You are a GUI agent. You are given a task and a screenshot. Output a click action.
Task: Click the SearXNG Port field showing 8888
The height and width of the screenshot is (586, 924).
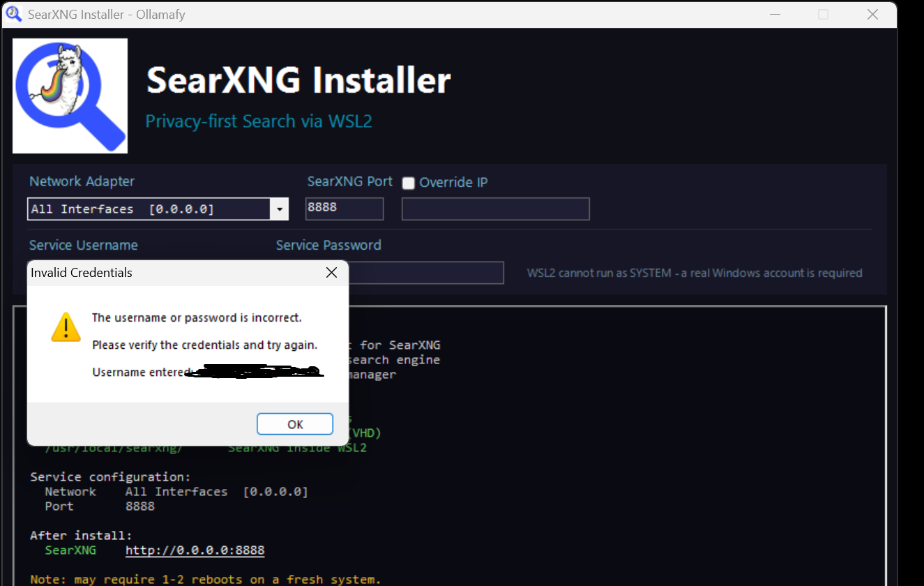click(x=344, y=209)
